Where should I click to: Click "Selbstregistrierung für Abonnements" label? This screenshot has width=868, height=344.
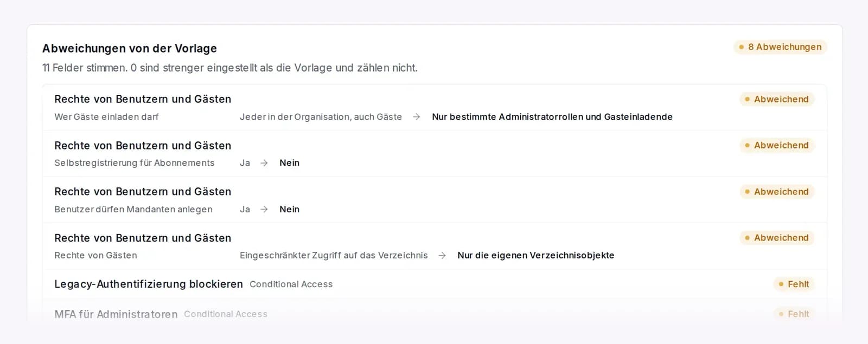[x=135, y=163]
